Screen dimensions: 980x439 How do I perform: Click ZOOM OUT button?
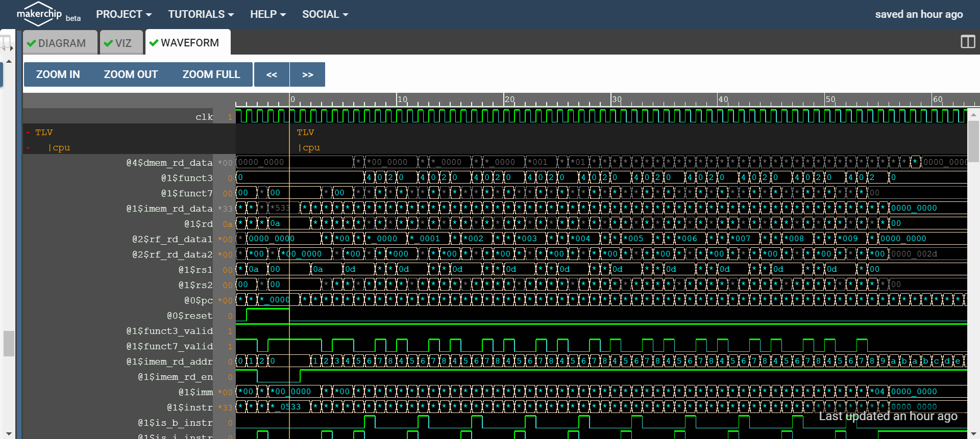131,74
